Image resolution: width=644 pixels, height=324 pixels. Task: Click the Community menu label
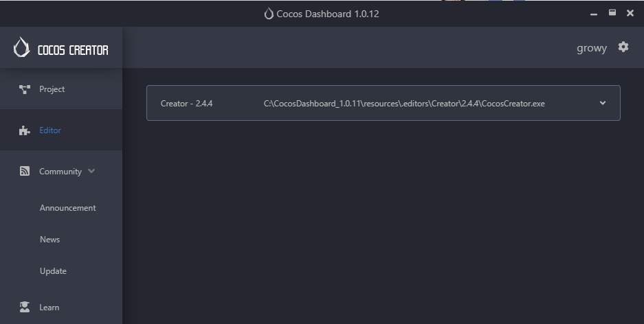pyautogui.click(x=60, y=172)
